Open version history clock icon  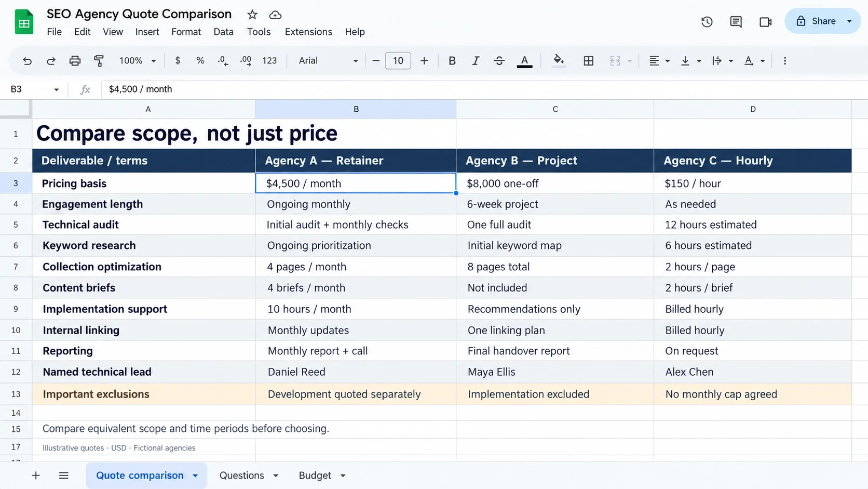(707, 22)
